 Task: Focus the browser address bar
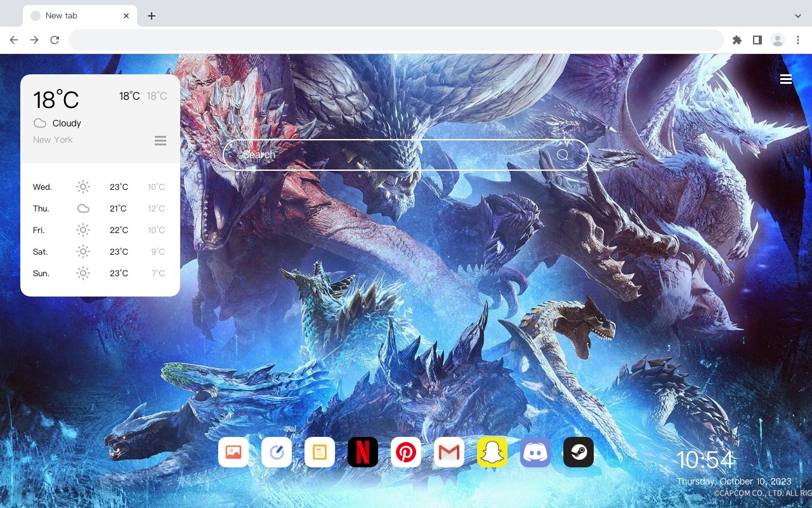(396, 40)
